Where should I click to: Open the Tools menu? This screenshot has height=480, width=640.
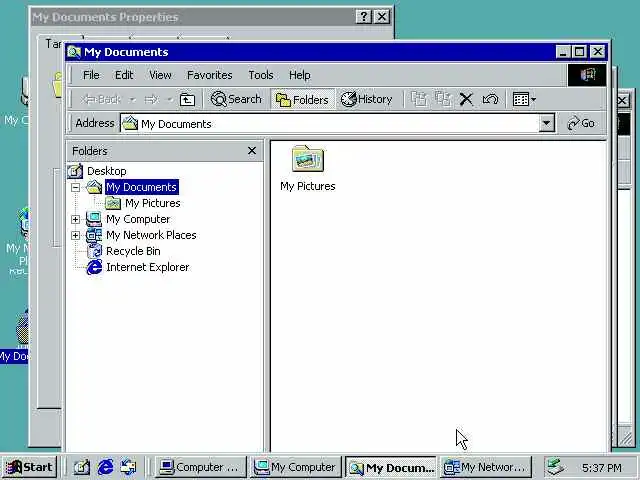[261, 75]
